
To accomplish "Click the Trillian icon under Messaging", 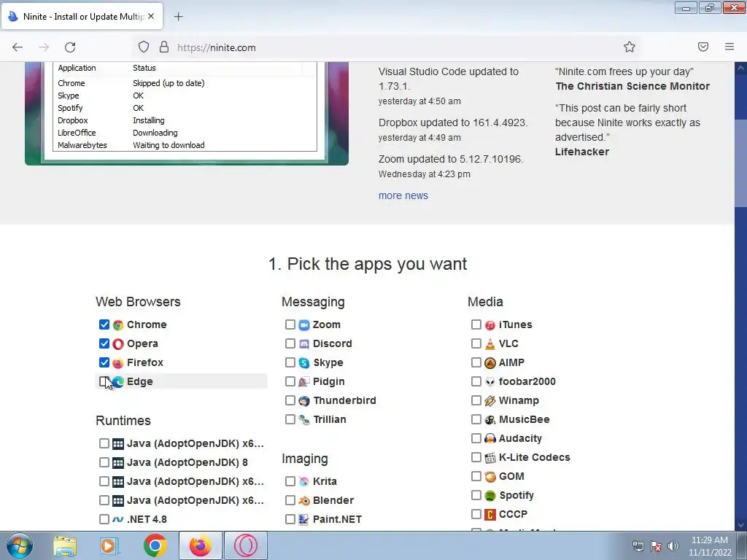I will click(304, 419).
